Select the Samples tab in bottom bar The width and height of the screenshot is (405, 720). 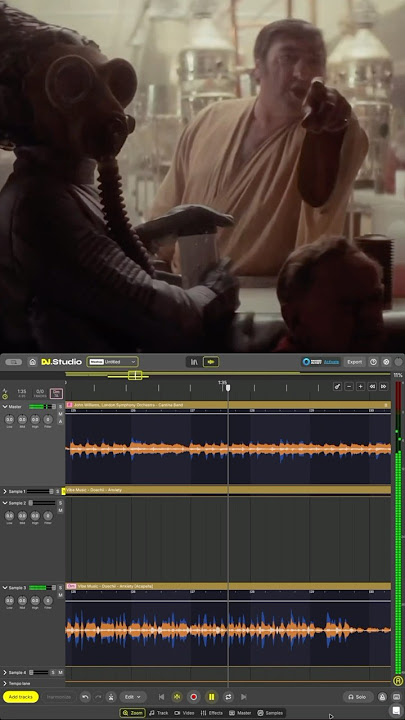(270, 713)
